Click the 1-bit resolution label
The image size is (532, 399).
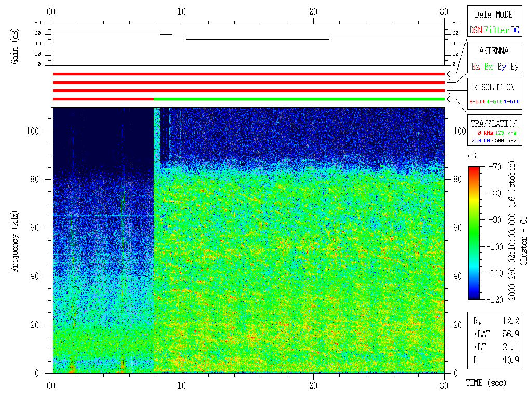(511, 102)
